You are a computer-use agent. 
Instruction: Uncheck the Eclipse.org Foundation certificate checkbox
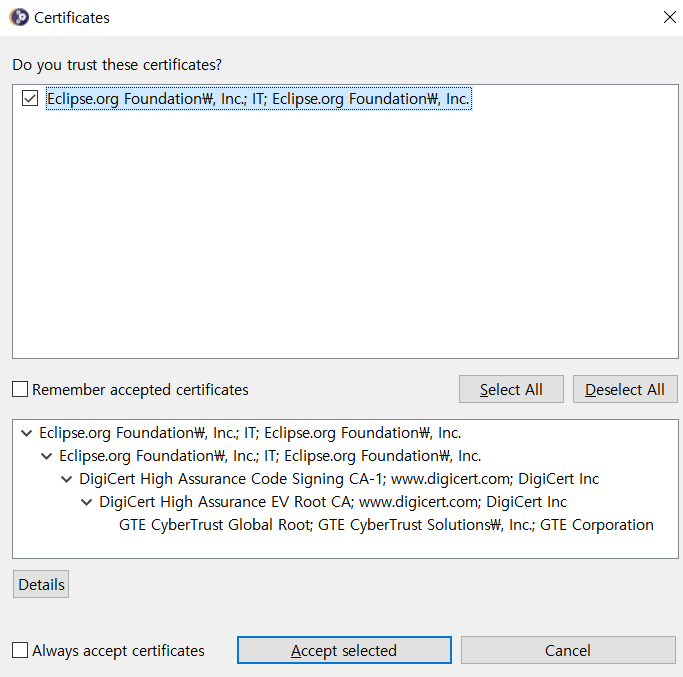click(30, 98)
